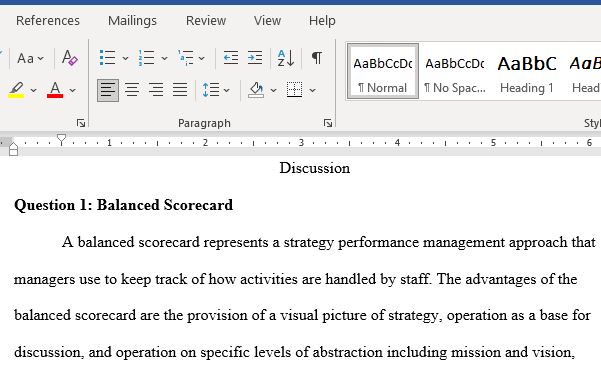Apply red font color
Viewport: 601px width, 366px height.
tap(55, 90)
